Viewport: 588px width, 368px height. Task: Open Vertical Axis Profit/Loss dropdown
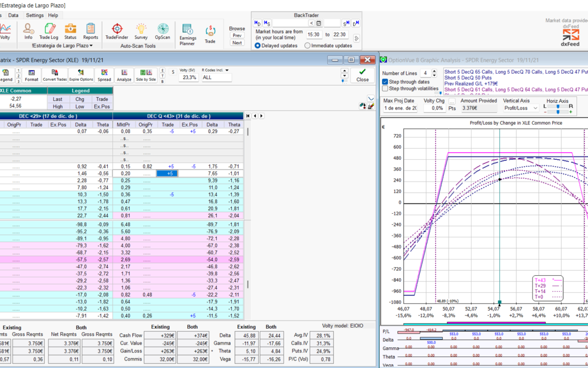521,108
